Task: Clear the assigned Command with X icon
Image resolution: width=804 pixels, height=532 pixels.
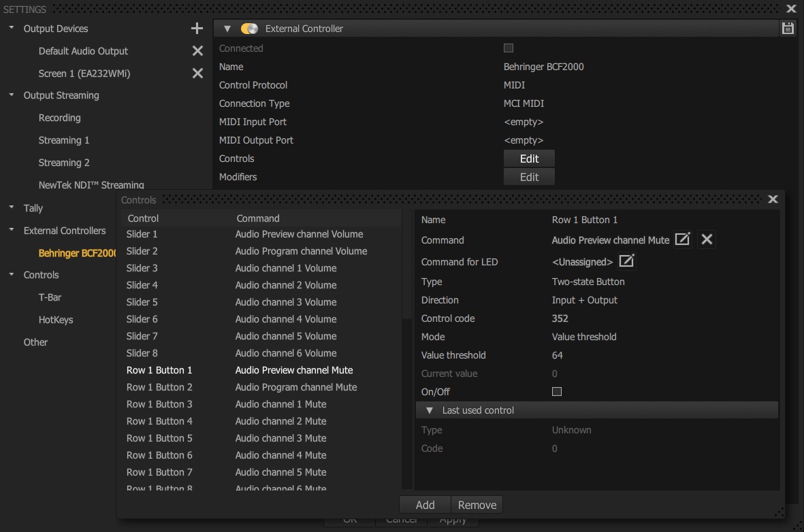Action: coord(707,239)
